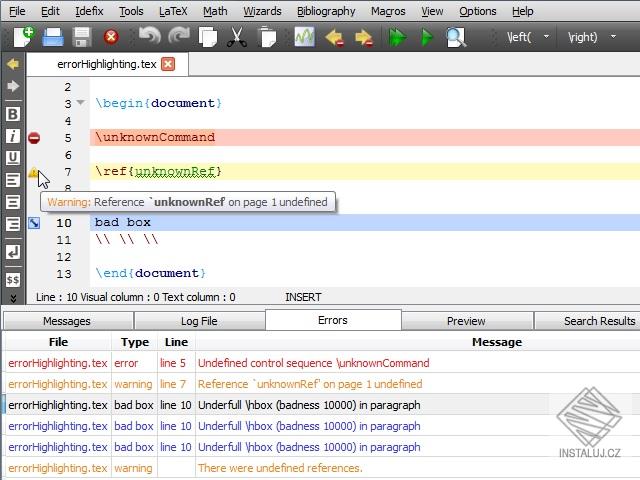Open the View menu
Viewport: 640px width, 480px height.
click(x=432, y=11)
